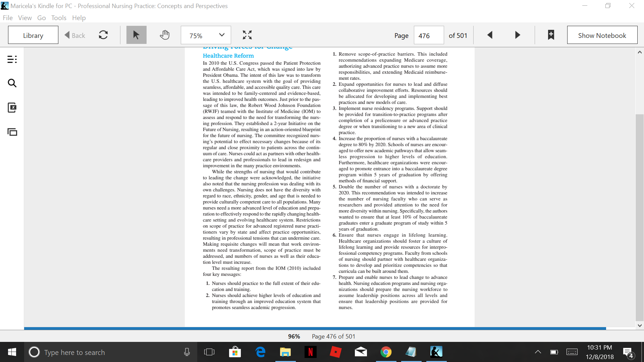Open the Action Center notifications
Viewport: 644px width, 362px height.
(628, 352)
